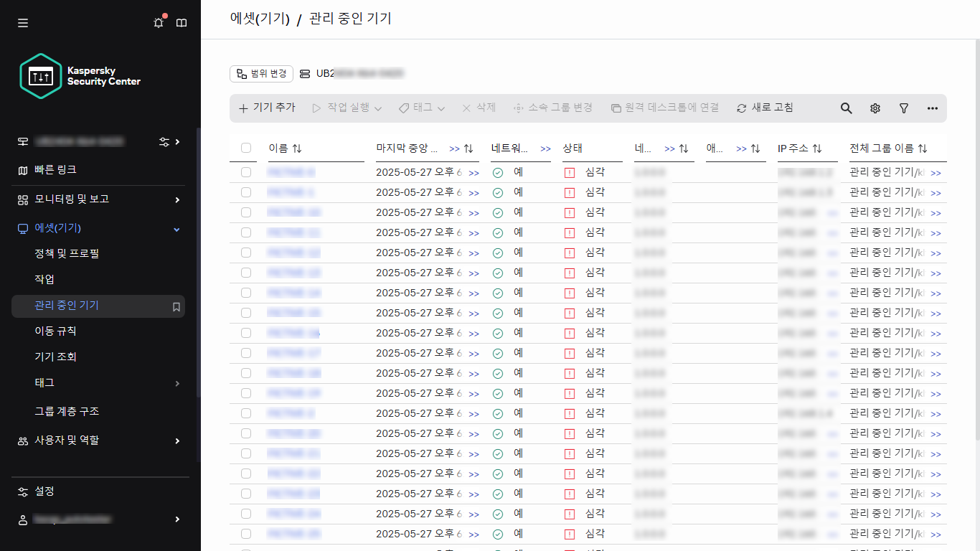Click the bookmark icon next to 관리 중인 기기
The width and height of the screenshot is (980, 551).
click(x=175, y=306)
